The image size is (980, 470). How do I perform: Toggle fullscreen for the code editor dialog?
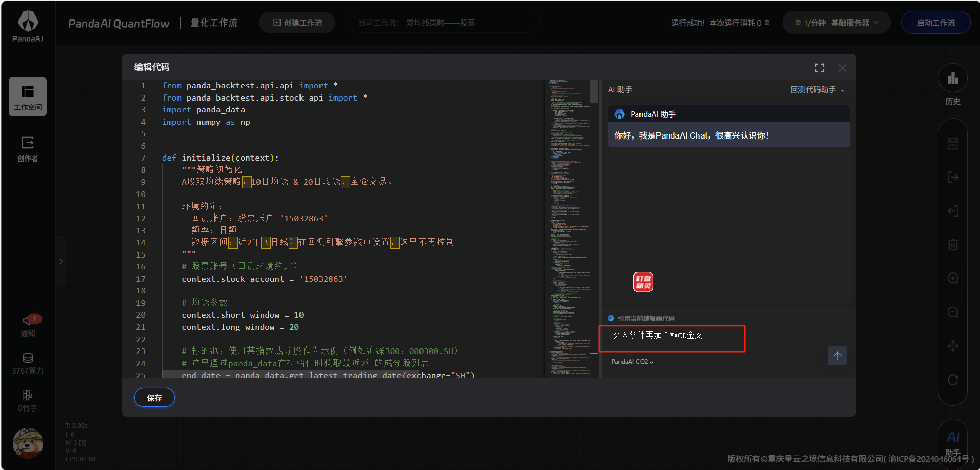pyautogui.click(x=819, y=68)
